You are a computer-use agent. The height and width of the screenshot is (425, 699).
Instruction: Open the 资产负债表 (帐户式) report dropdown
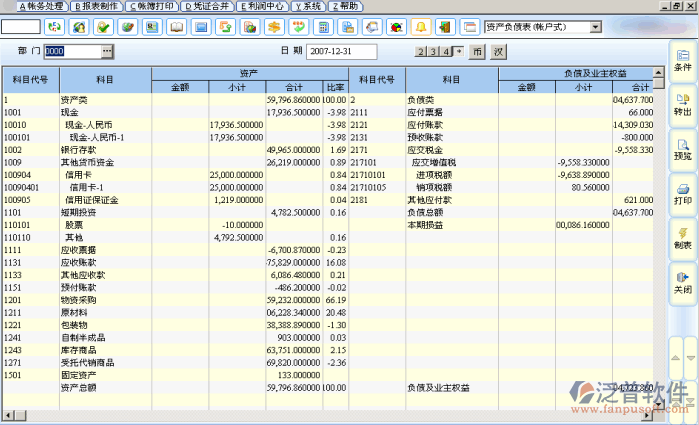point(596,26)
